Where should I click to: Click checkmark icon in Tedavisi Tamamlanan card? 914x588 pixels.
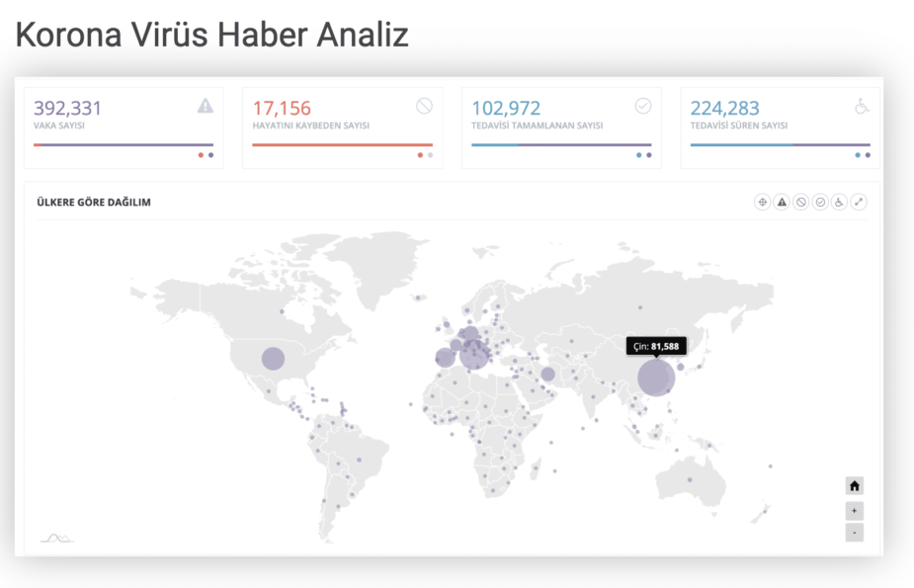643,106
